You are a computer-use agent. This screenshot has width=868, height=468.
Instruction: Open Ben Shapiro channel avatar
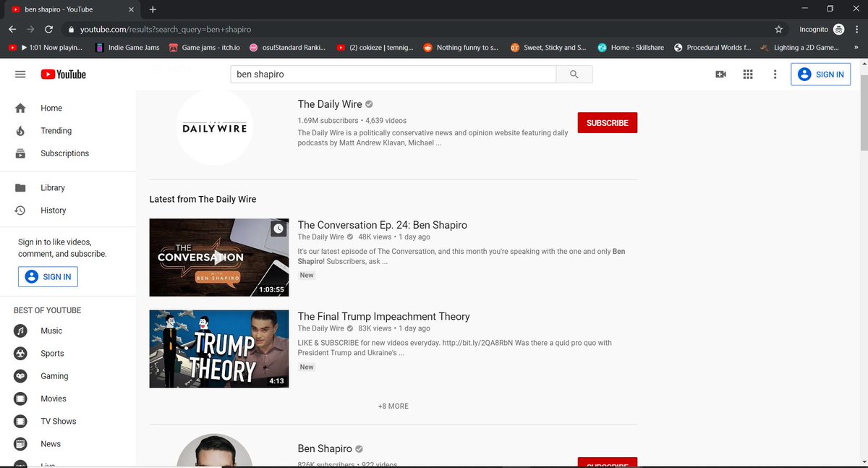click(215, 451)
